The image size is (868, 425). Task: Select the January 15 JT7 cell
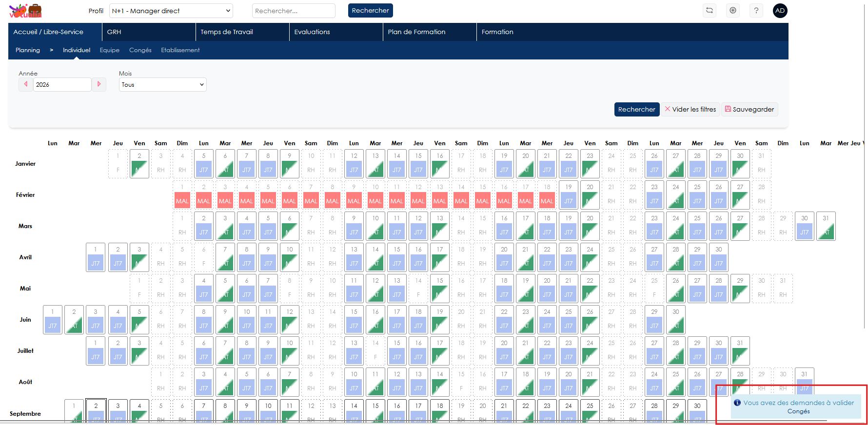pyautogui.click(x=418, y=164)
